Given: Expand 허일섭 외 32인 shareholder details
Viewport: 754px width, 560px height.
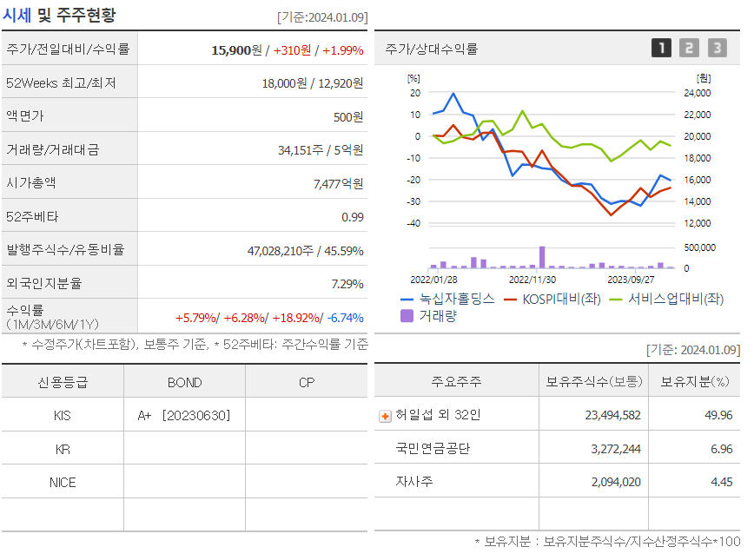Looking at the screenshot, I should coord(385,416).
